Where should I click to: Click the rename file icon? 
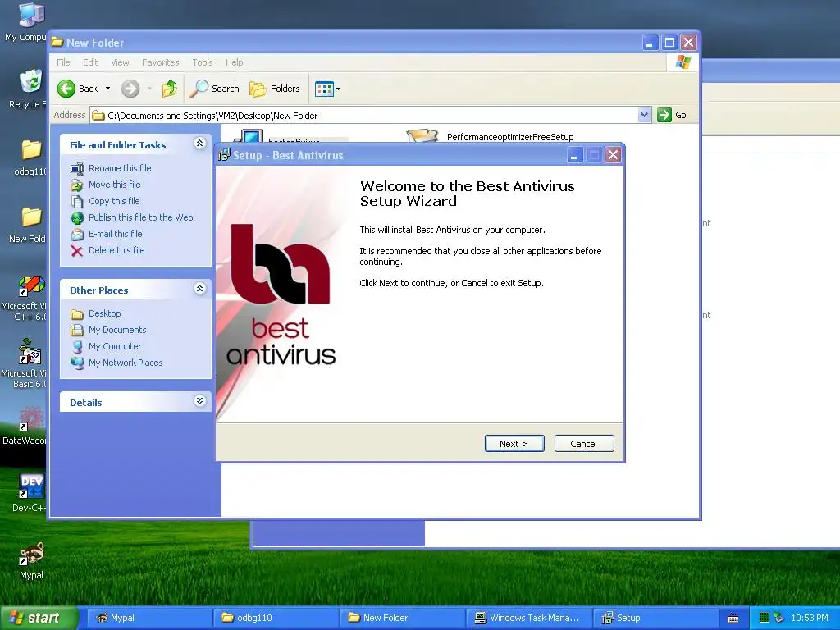[x=77, y=169]
